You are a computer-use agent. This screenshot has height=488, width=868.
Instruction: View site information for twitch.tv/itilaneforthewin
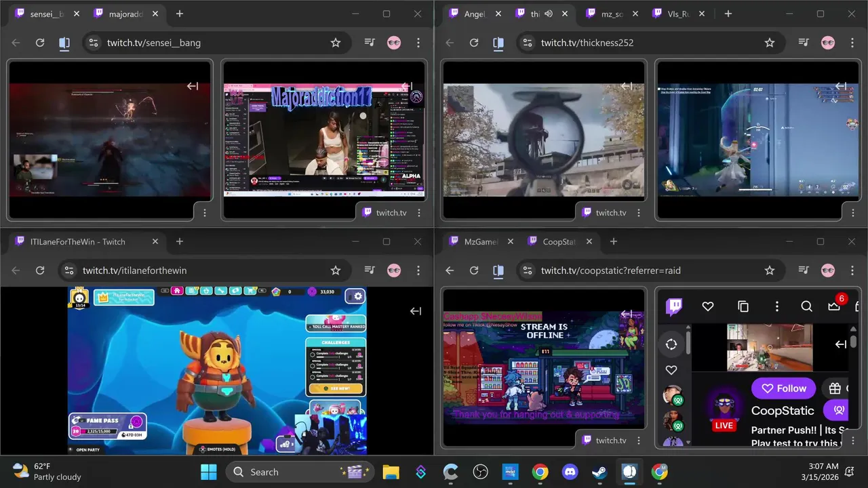pyautogui.click(x=69, y=270)
